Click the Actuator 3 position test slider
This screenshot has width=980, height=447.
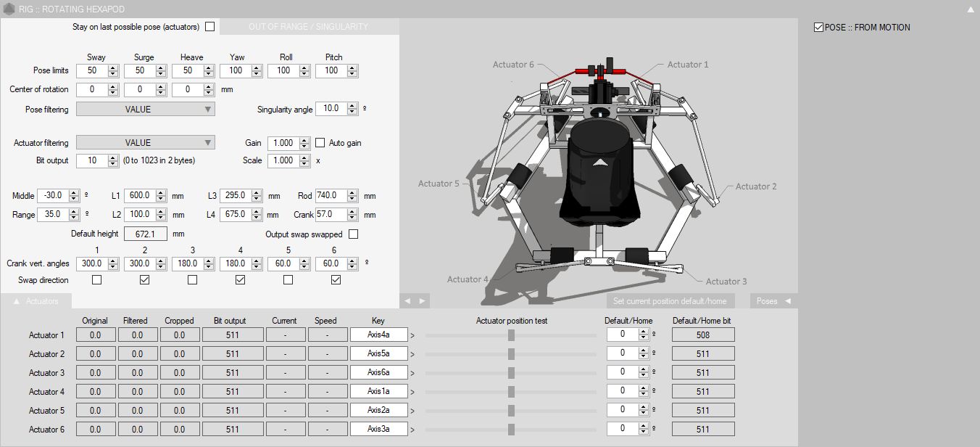point(511,373)
